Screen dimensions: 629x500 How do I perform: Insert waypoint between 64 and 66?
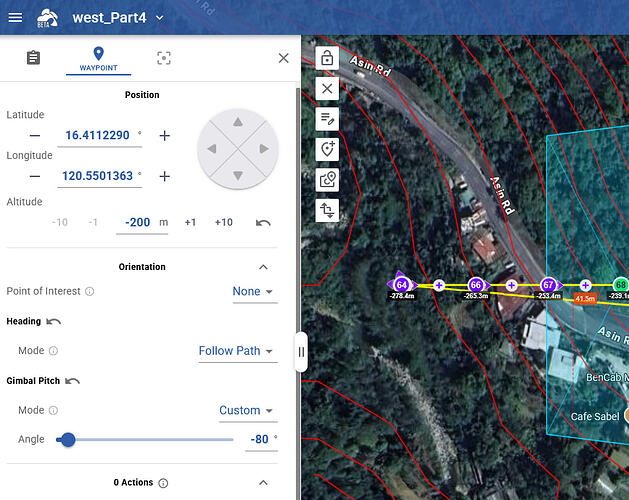point(439,285)
